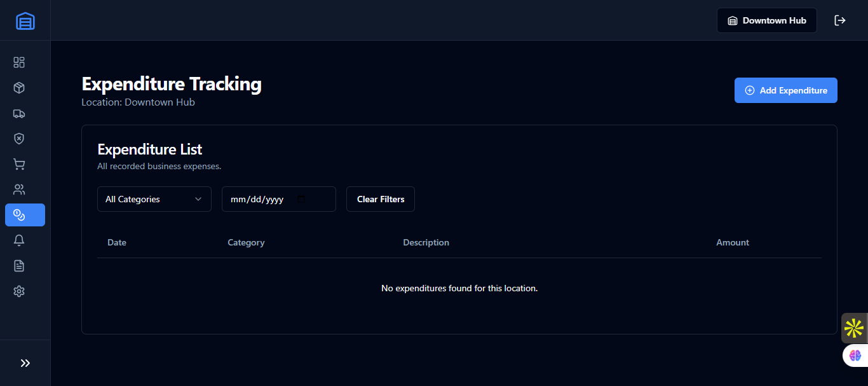
Task: Select the active expenditure coins sidebar icon
Action: click(25, 215)
